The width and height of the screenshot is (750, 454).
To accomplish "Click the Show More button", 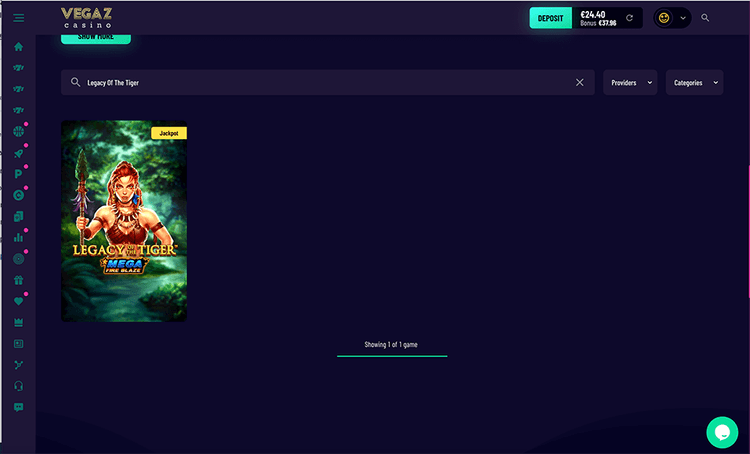I will 96,38.
